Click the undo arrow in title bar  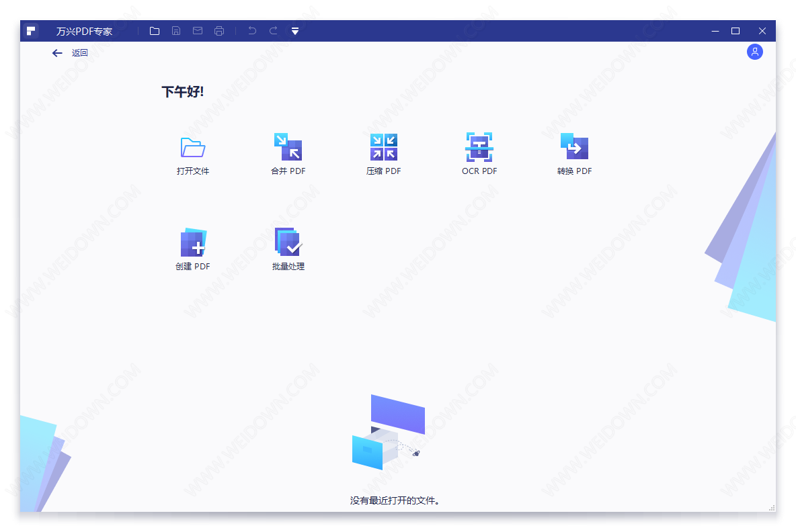click(x=252, y=31)
